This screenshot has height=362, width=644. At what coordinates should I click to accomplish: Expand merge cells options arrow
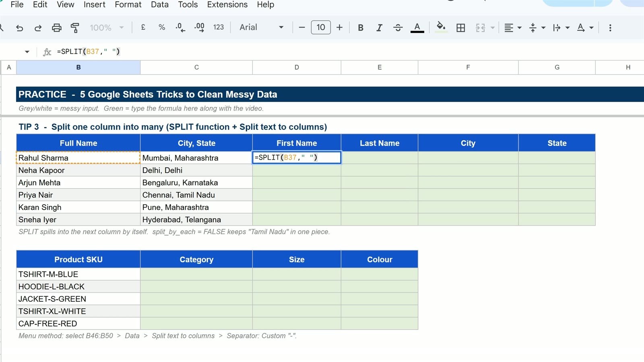(x=493, y=28)
